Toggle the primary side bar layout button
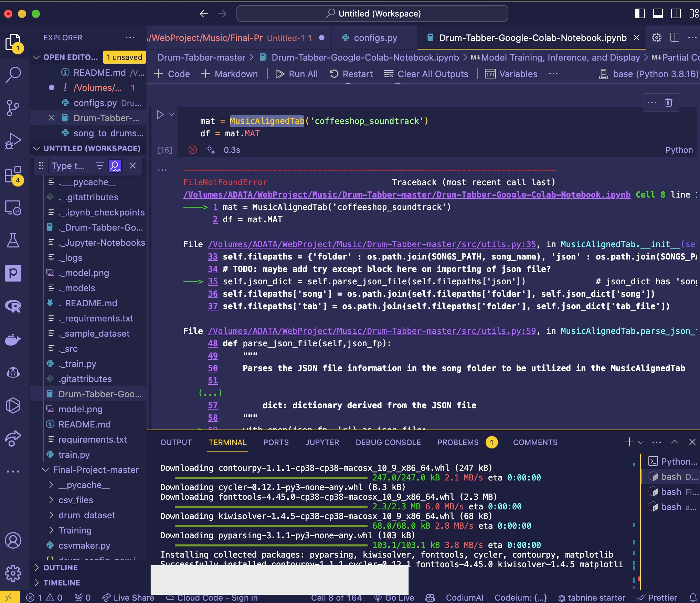This screenshot has height=603, width=700. click(x=640, y=14)
